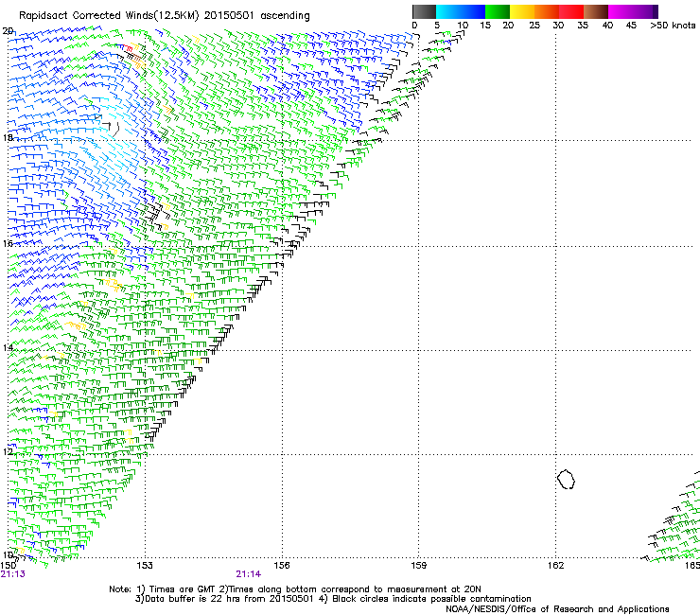Viewport: 700px width, 615px height.
Task: Click the 'NOAA/NESDIS/Office of Research and Applications' credit
Action: pyautogui.click(x=557, y=609)
